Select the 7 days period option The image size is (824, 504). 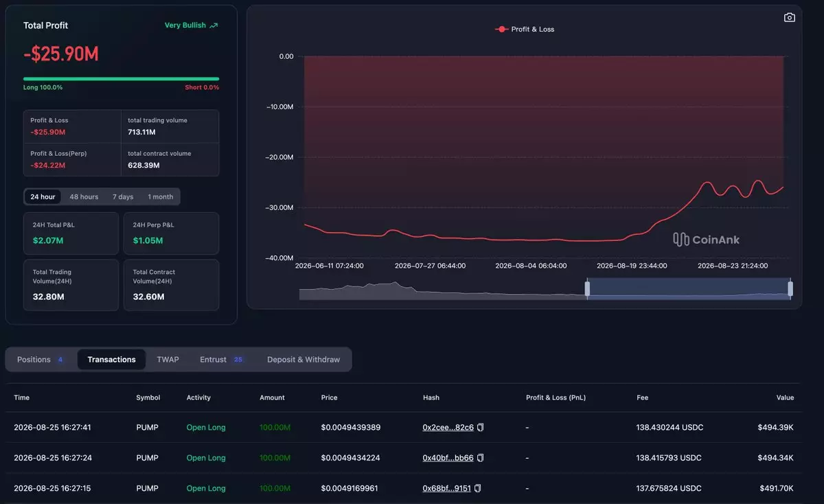point(123,197)
